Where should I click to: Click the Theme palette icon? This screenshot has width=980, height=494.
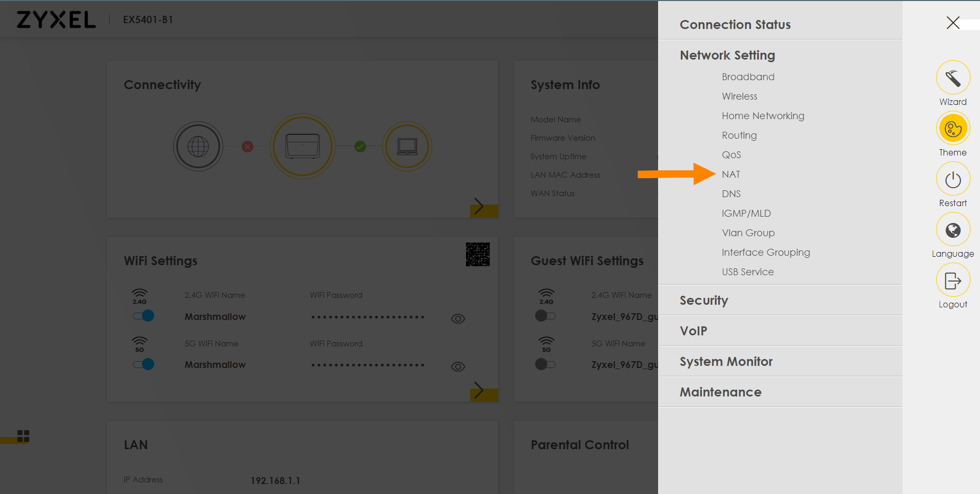tap(953, 129)
